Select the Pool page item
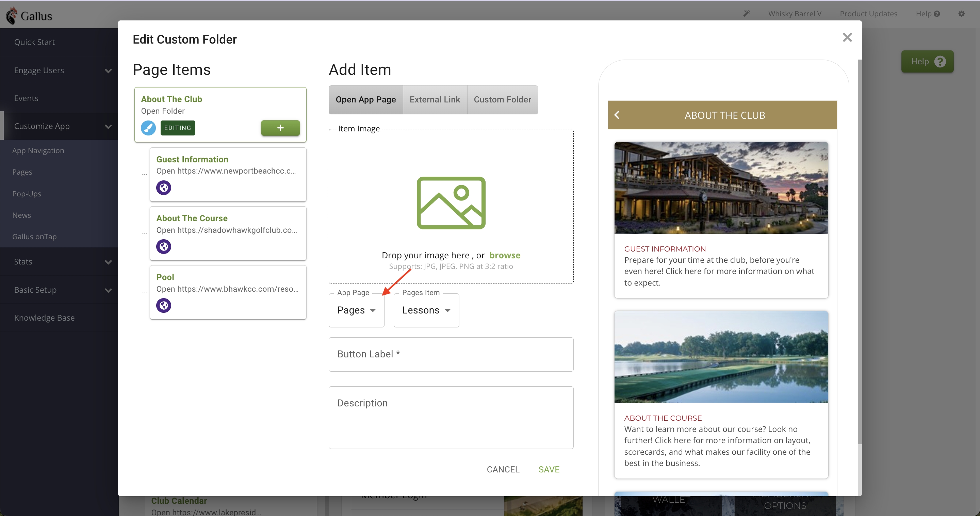 pyautogui.click(x=228, y=292)
